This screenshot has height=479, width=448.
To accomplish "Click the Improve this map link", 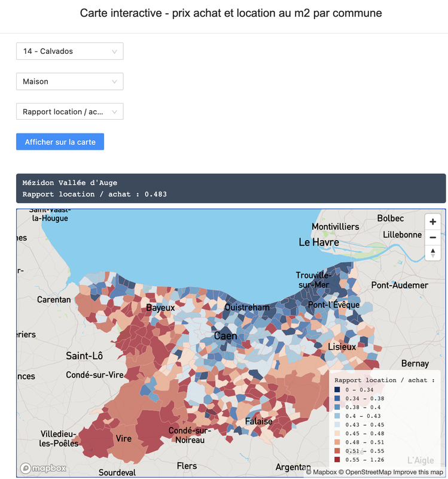I will (417, 472).
